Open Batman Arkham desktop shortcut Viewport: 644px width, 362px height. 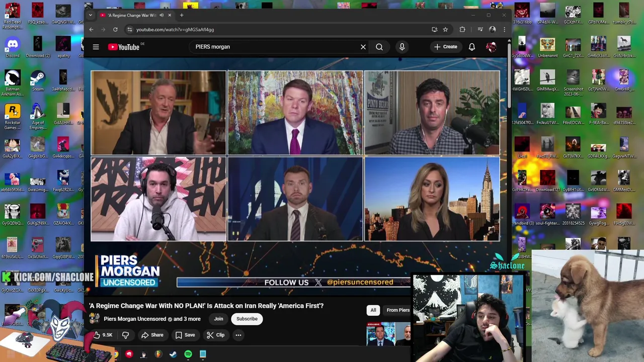13,83
